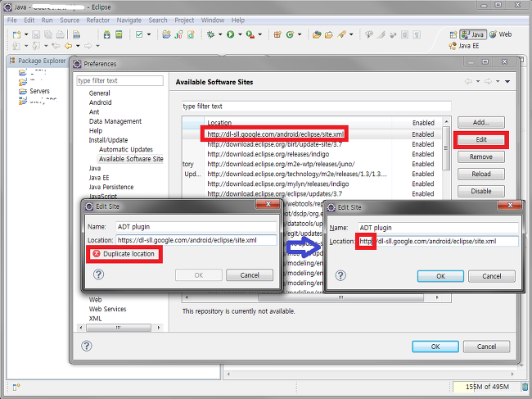Open the Android Virtual Device Manager icon
The image size is (532, 399).
tap(119, 34)
